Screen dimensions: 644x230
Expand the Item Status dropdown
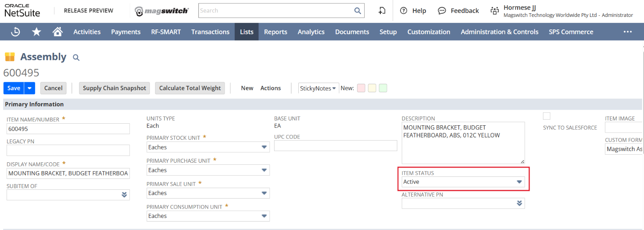point(519,182)
